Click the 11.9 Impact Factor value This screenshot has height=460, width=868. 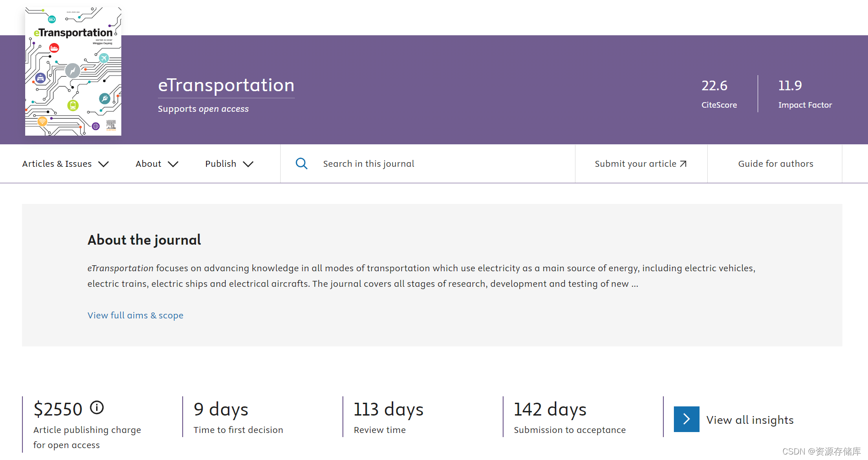(x=790, y=86)
